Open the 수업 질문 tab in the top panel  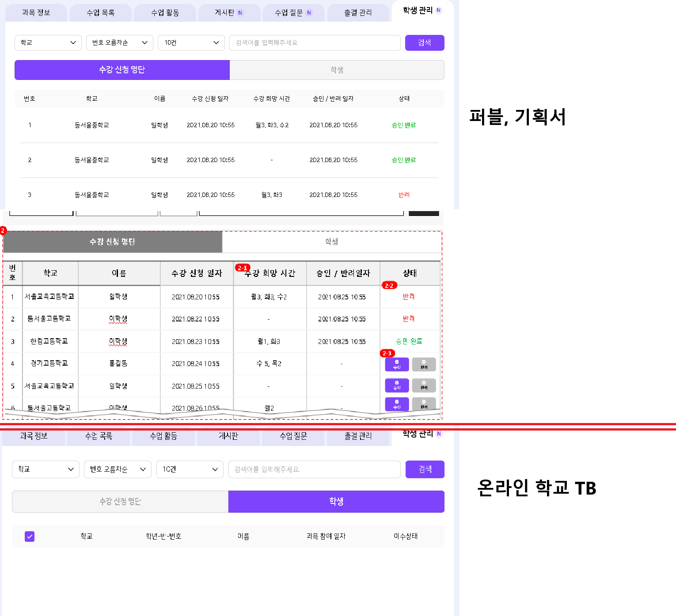coord(293,13)
